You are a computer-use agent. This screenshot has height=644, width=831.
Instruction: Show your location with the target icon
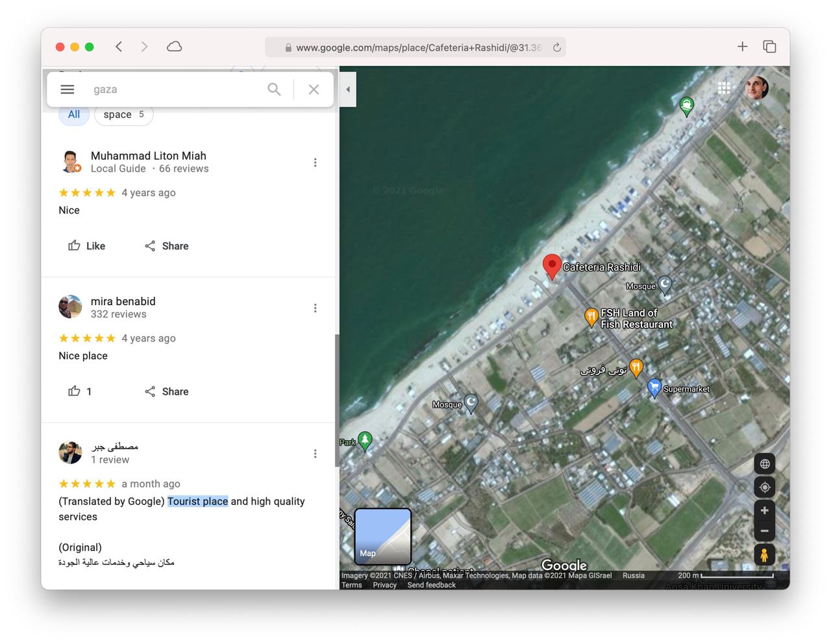(765, 487)
